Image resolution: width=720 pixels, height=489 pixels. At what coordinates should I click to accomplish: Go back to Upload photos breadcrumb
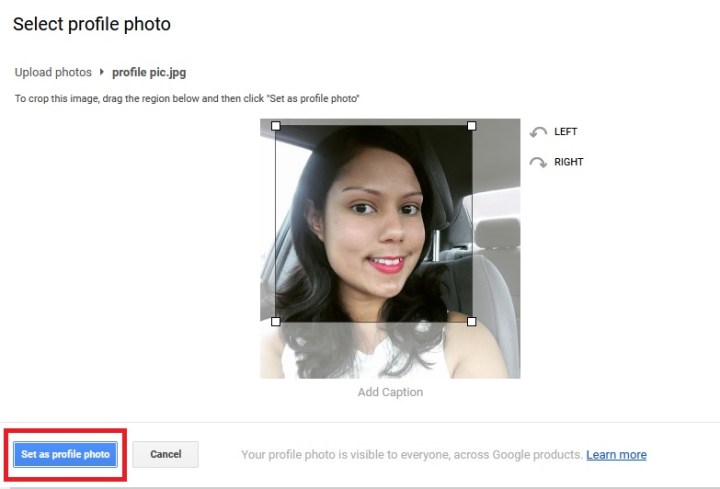pyautogui.click(x=53, y=73)
